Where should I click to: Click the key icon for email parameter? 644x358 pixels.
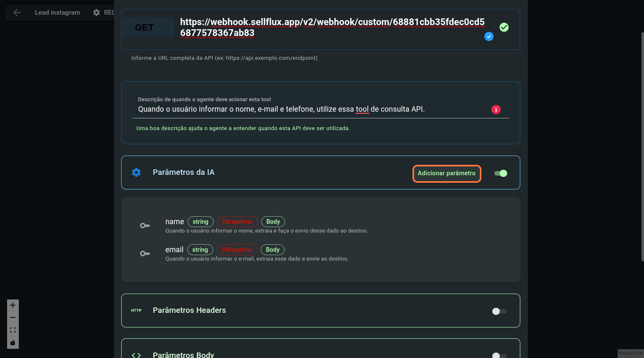click(x=145, y=254)
